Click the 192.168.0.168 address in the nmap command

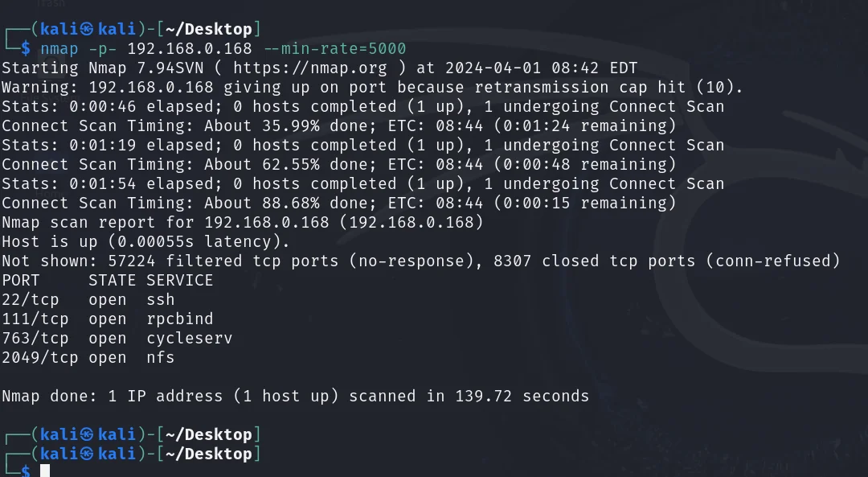[x=190, y=48]
